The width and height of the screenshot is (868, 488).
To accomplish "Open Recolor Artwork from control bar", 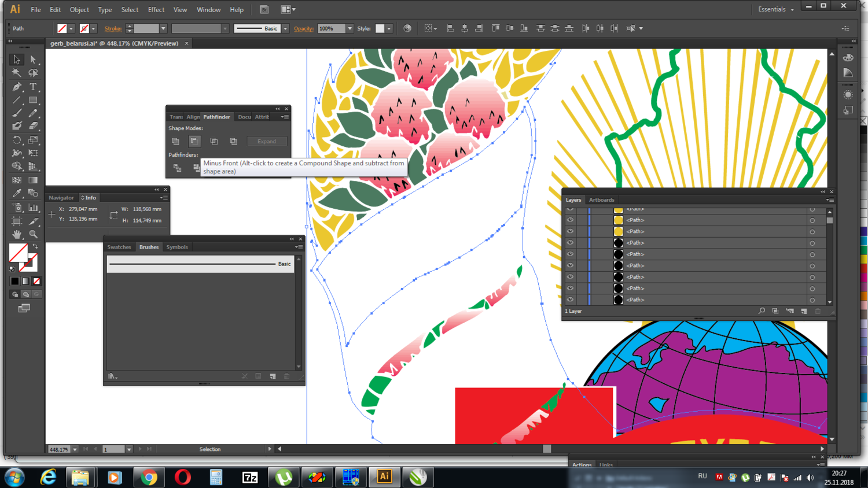I will tap(407, 28).
